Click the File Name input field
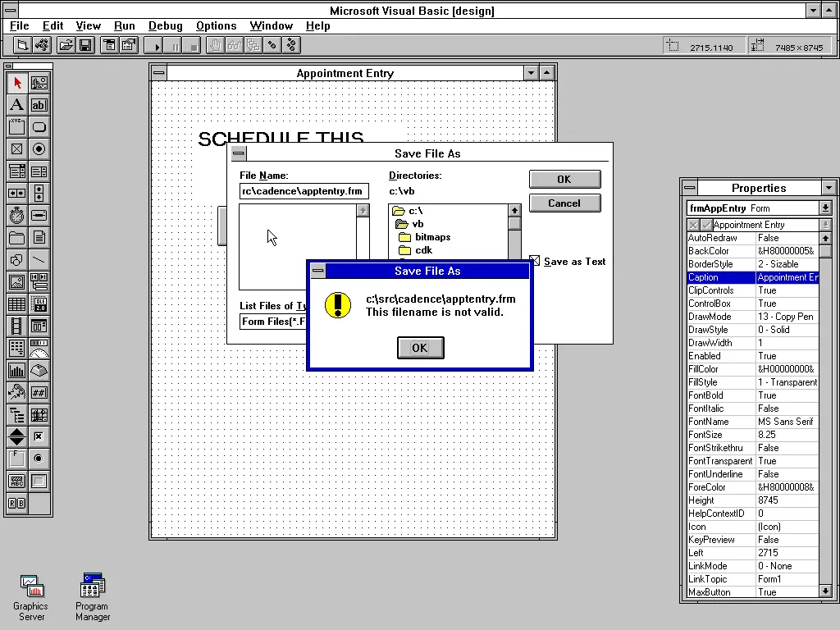 pyautogui.click(x=304, y=190)
